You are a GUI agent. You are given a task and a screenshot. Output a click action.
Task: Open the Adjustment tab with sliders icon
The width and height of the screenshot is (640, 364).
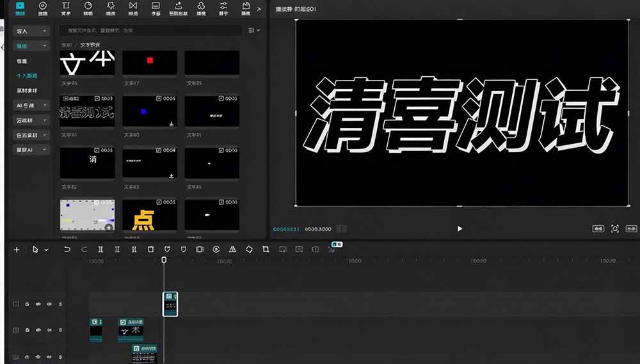click(223, 8)
